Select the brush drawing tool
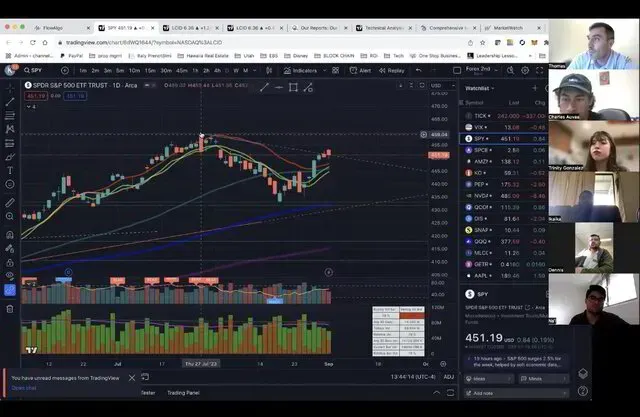640x417 pixels. [x=10, y=157]
